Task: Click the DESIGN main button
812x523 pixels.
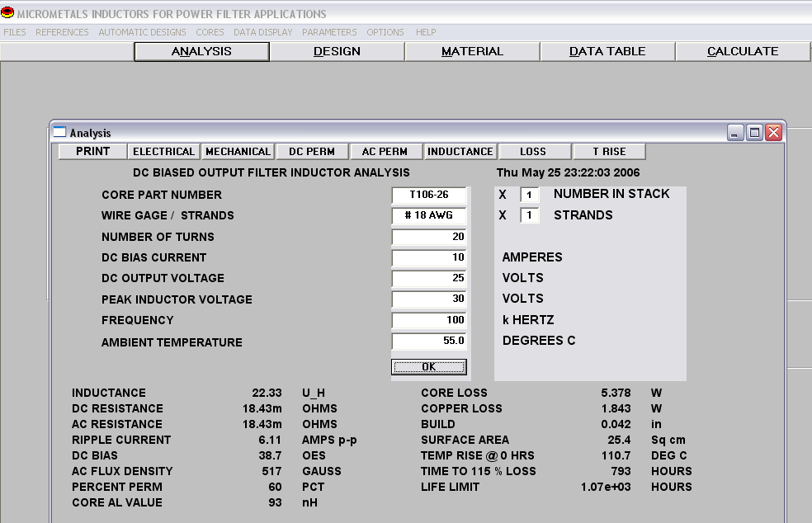Action: [338, 51]
